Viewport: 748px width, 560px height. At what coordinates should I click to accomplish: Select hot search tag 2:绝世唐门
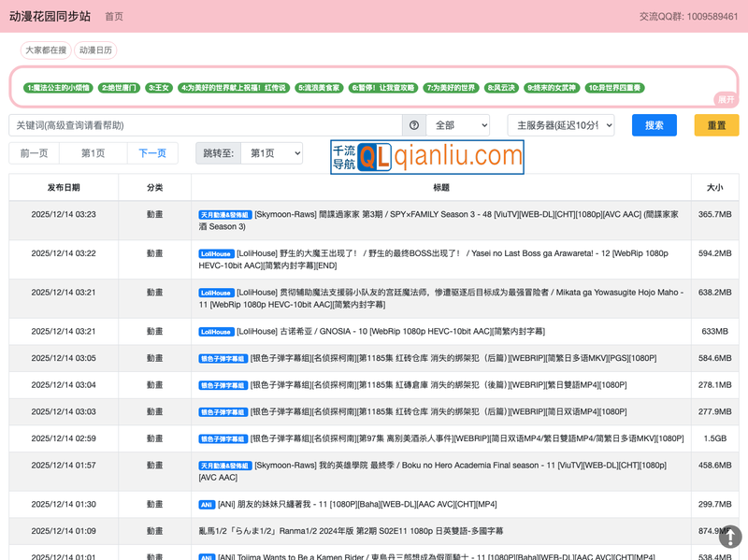point(120,88)
